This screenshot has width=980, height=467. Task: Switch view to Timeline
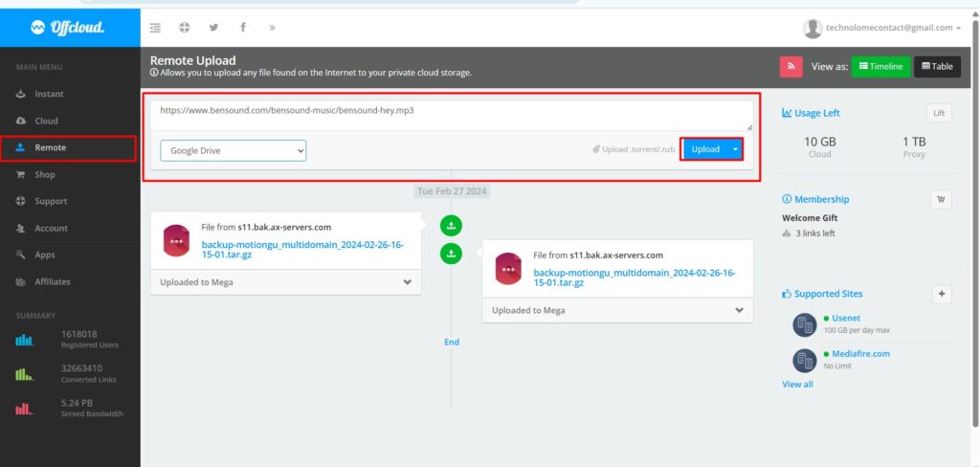[x=880, y=66]
